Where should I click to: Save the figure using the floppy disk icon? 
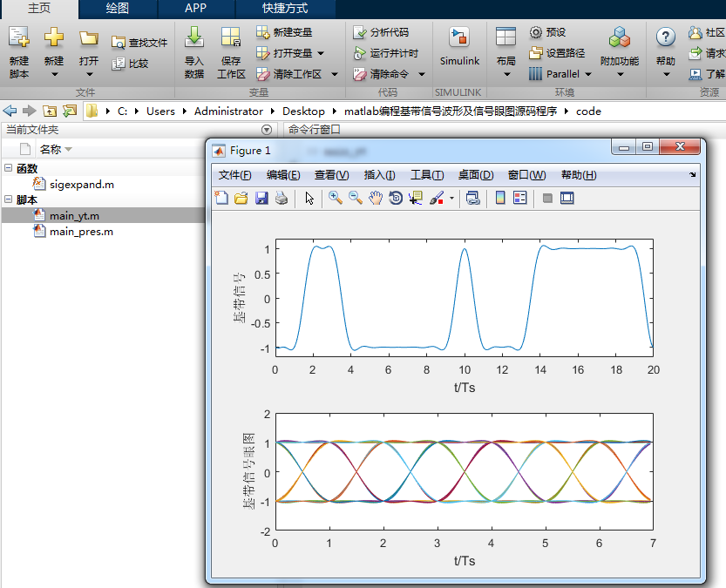click(261, 198)
